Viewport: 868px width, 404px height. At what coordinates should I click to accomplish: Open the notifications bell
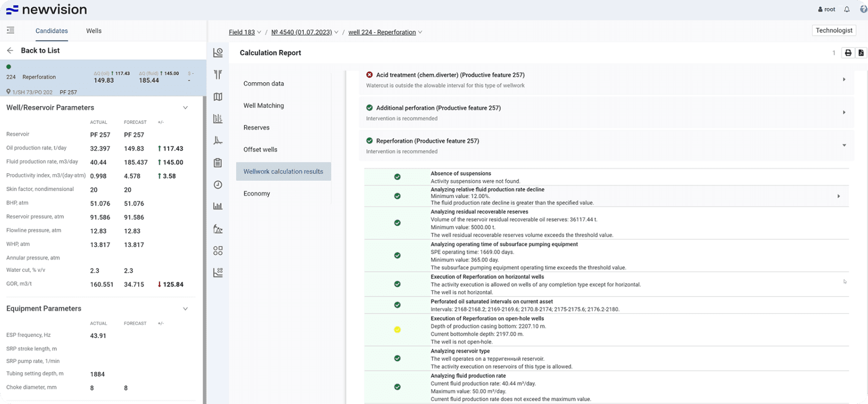click(847, 9)
